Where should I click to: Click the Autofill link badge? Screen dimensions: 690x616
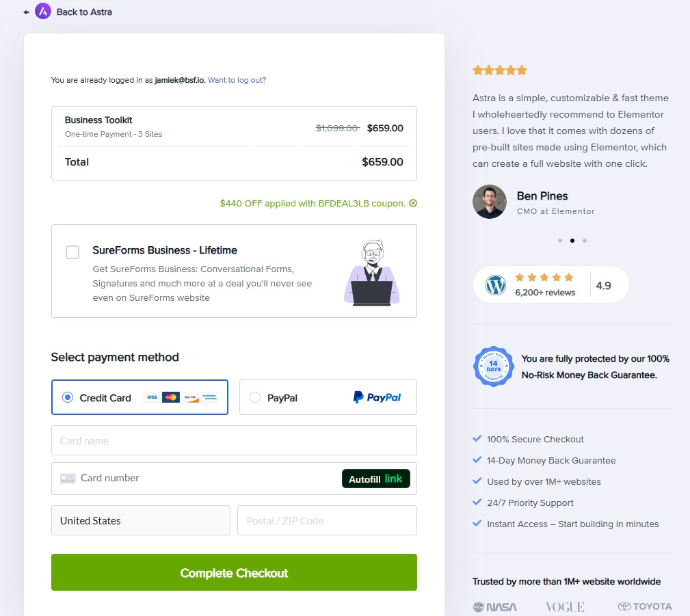point(375,479)
